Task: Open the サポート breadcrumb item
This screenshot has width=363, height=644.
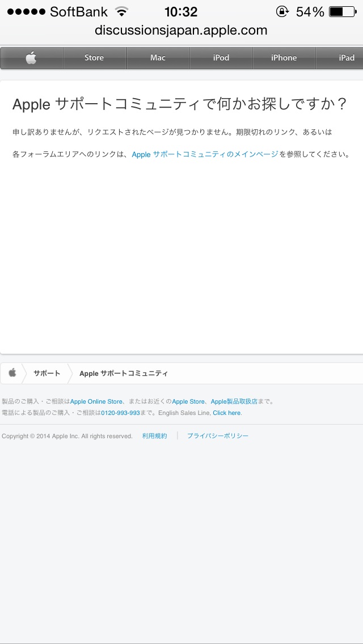Action: click(x=47, y=374)
